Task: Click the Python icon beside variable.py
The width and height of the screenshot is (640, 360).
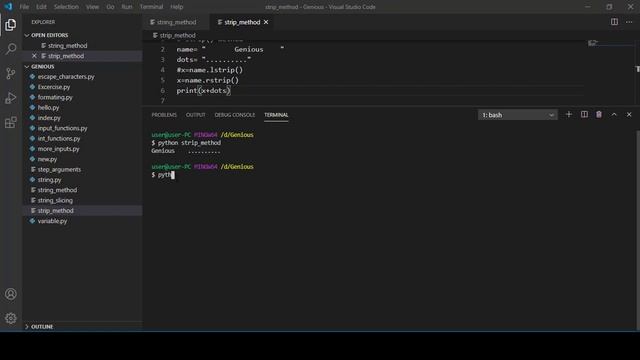Action: (x=32, y=221)
